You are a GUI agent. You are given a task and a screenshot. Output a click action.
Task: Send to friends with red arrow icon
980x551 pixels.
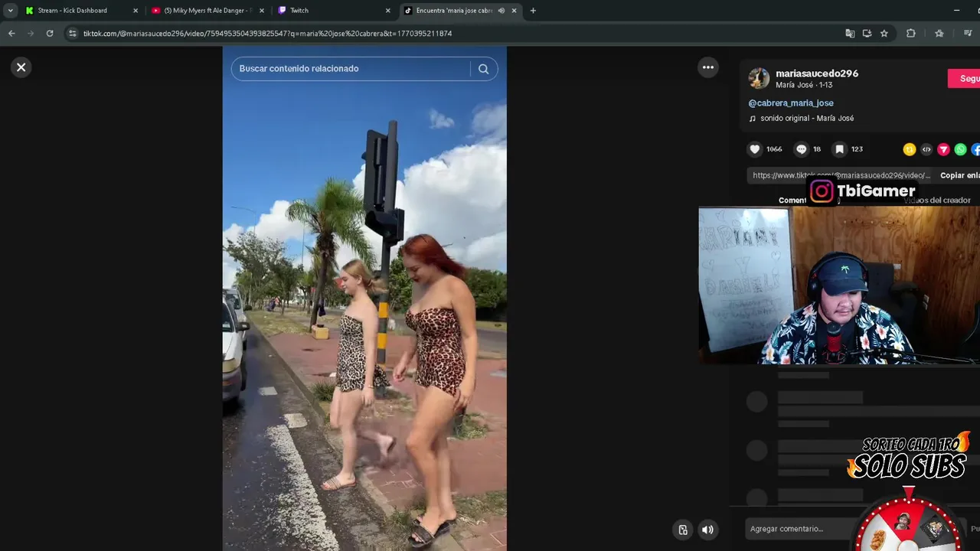943,149
